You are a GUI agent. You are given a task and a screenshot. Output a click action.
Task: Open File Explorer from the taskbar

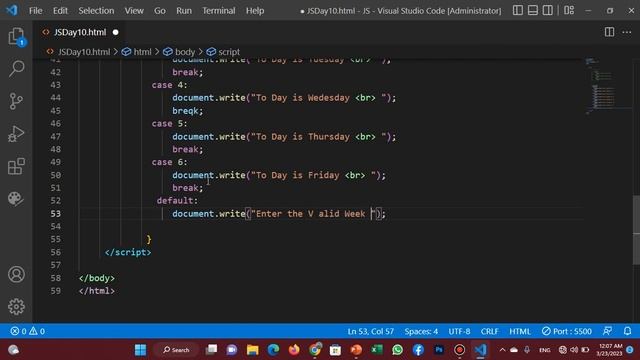253,350
